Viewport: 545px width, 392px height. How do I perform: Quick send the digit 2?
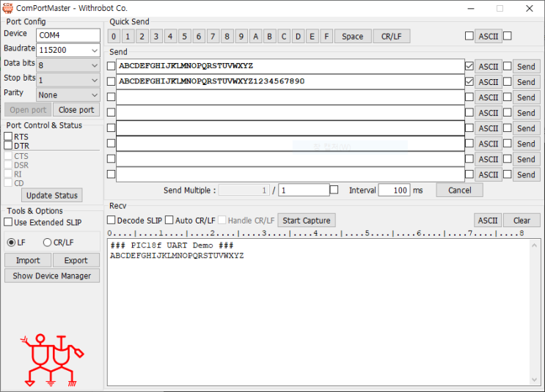tap(142, 36)
